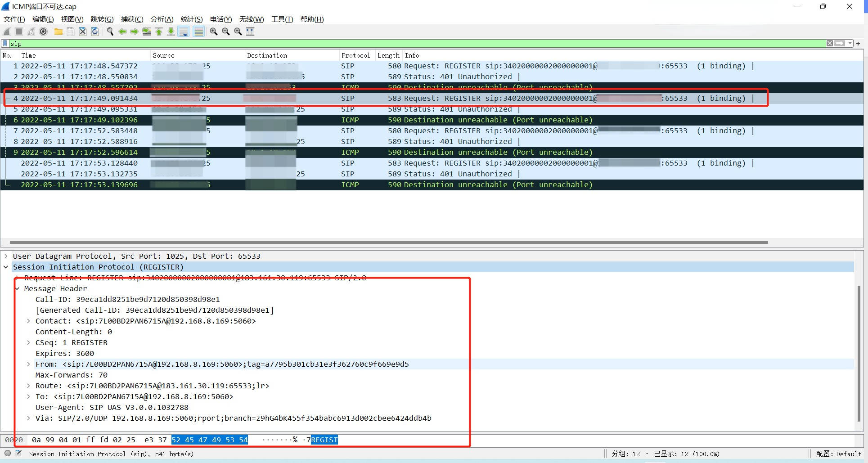
Task: Select packet 6 ICMP Destination unreachable row
Action: click(x=432, y=120)
